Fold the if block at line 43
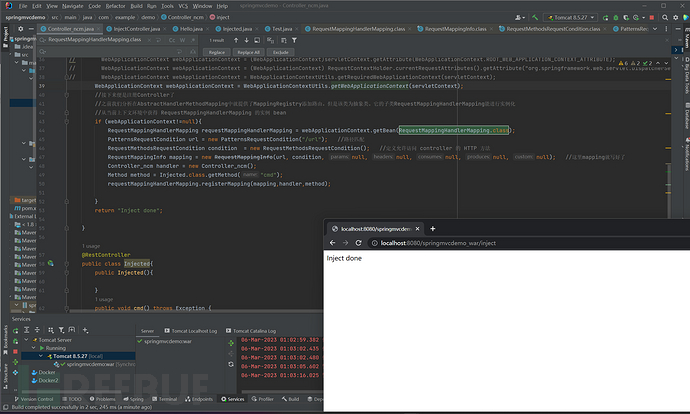Screen dimensions: 690x414 pyautogui.click(x=66, y=121)
